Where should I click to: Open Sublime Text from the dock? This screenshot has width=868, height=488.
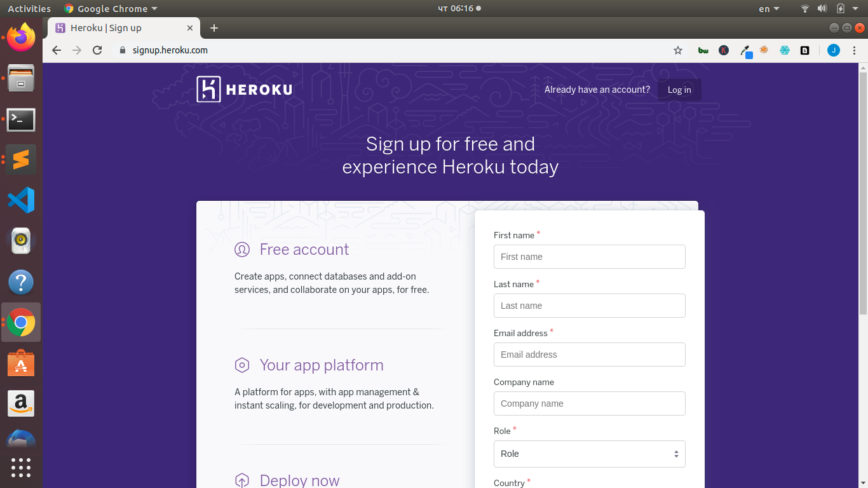tap(21, 159)
